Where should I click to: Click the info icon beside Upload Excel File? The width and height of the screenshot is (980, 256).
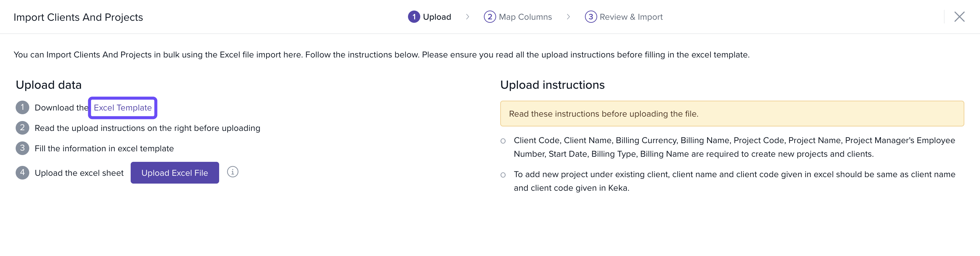pos(232,172)
